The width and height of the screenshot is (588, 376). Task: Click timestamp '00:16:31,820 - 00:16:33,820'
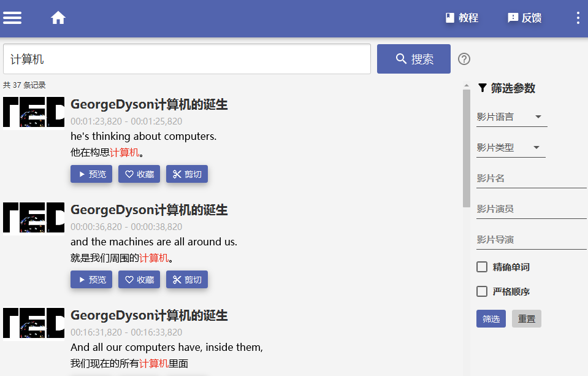click(x=126, y=332)
